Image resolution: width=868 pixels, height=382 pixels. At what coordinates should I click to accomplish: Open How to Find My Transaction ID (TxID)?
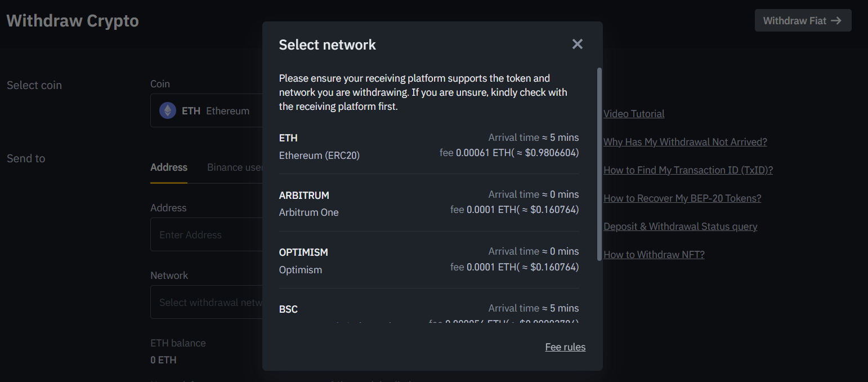688,170
